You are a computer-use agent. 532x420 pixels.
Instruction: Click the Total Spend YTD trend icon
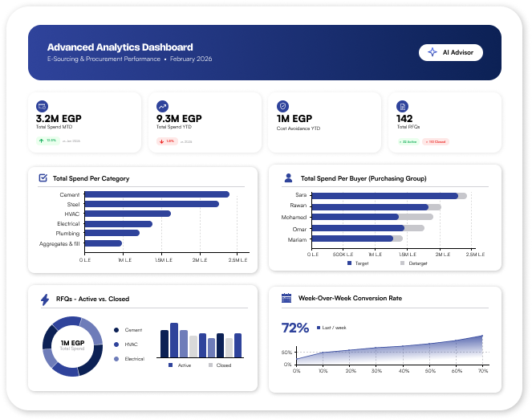[163, 106]
